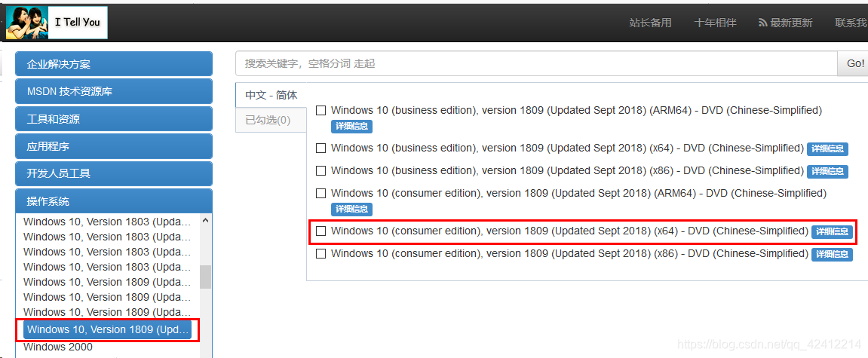Expand 工具和资源 category

click(113, 119)
